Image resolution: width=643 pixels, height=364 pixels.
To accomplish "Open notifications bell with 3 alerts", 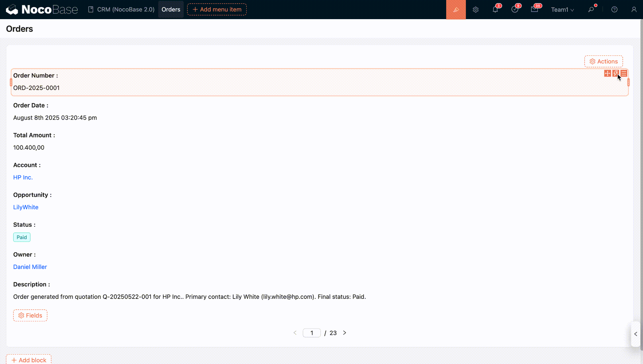I will [495, 9].
